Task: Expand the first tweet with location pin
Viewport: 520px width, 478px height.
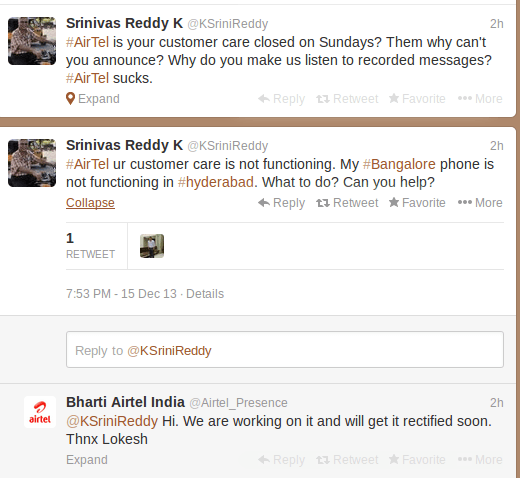Action: [93, 99]
